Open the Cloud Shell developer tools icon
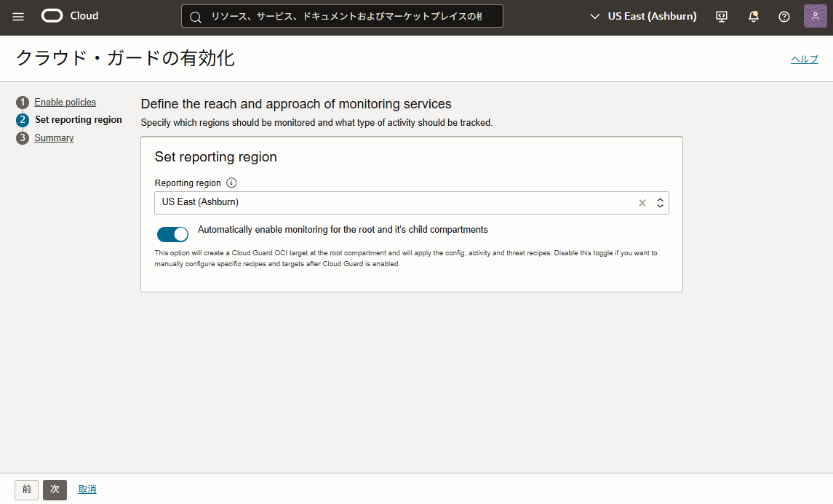Image resolution: width=833 pixels, height=504 pixels. (722, 17)
